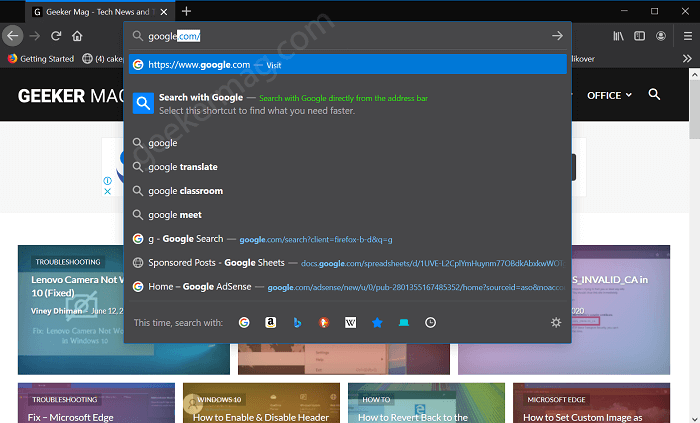Search this time with DuckDuckGo icon
Viewport: 700px width, 423px height.
click(x=324, y=323)
